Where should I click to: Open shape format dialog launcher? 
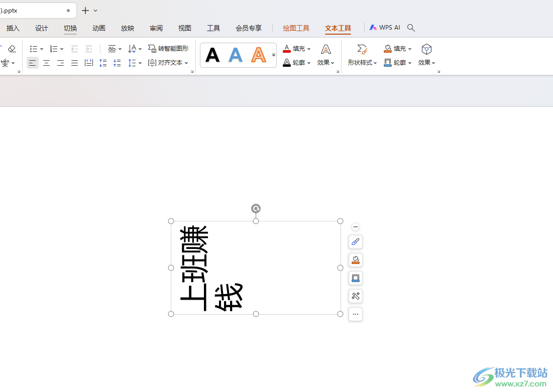(438, 72)
